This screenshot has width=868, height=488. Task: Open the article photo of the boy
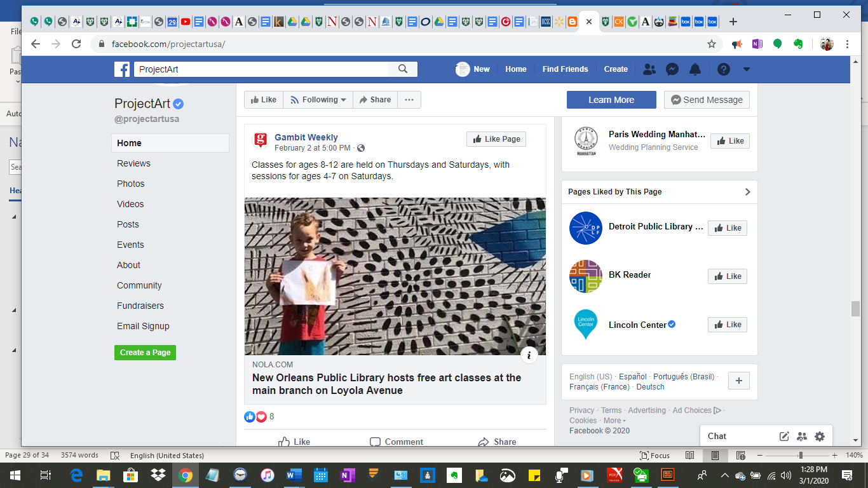[395, 276]
